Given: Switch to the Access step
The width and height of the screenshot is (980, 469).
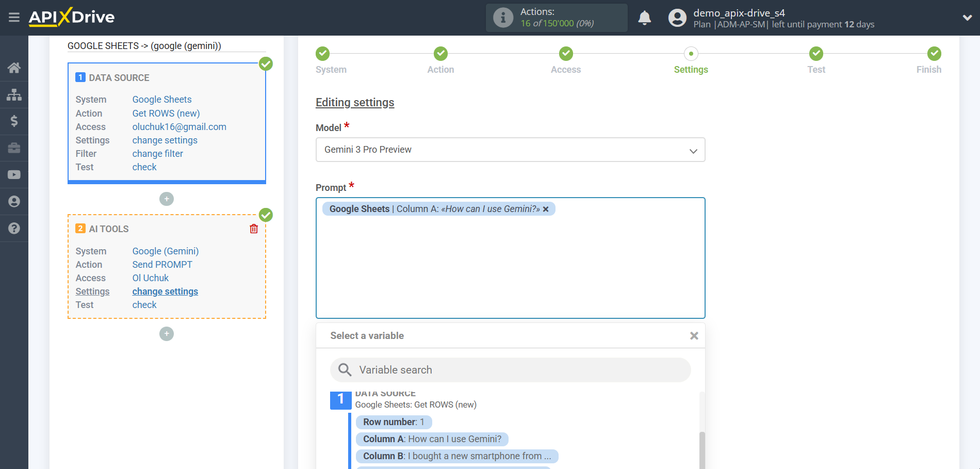Looking at the screenshot, I should (x=565, y=60).
